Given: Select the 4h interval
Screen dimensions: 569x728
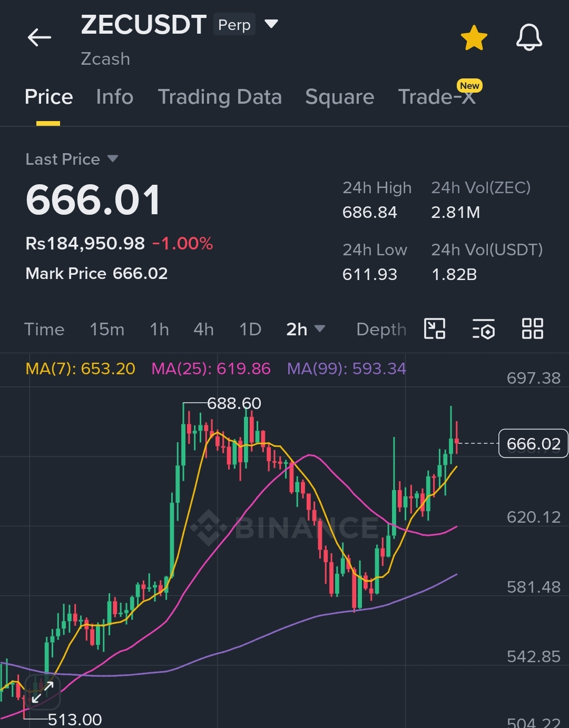Looking at the screenshot, I should point(203,329).
